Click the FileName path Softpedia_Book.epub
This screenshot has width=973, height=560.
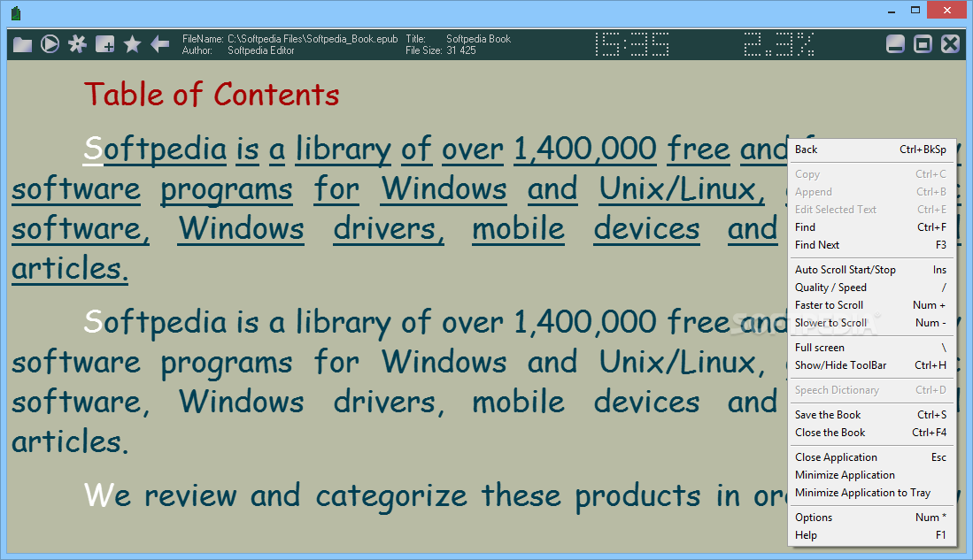(313, 39)
